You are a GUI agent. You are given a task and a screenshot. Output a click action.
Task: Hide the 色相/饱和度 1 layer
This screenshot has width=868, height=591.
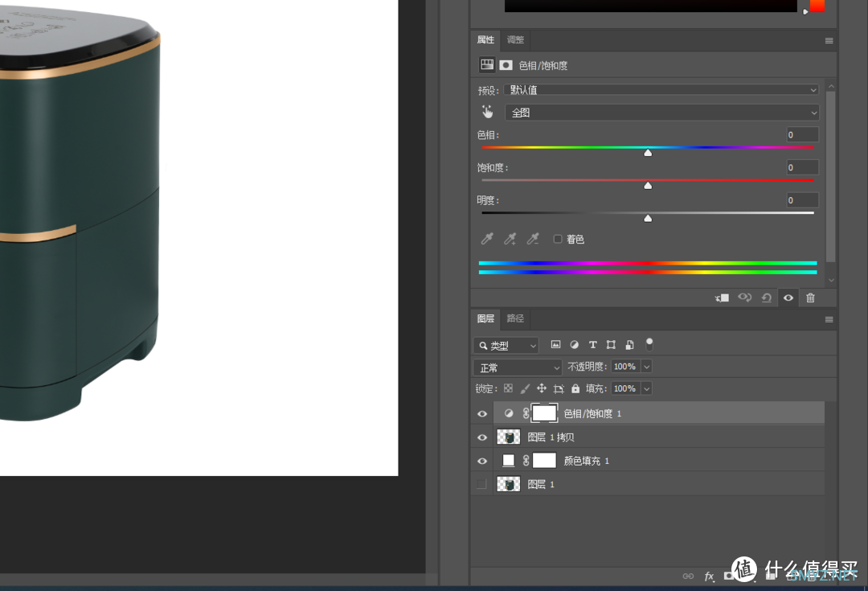[x=482, y=414]
